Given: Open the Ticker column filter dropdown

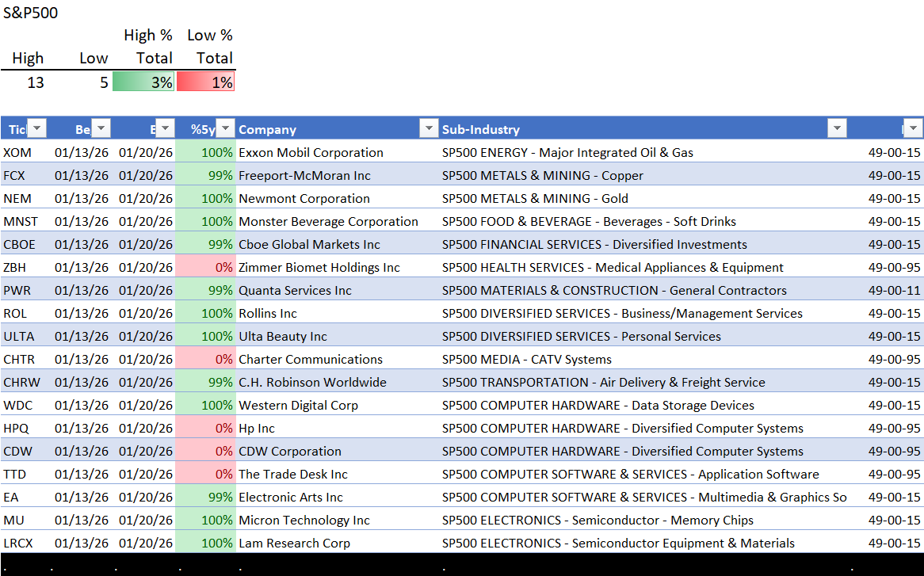Looking at the screenshot, I should click(x=37, y=129).
